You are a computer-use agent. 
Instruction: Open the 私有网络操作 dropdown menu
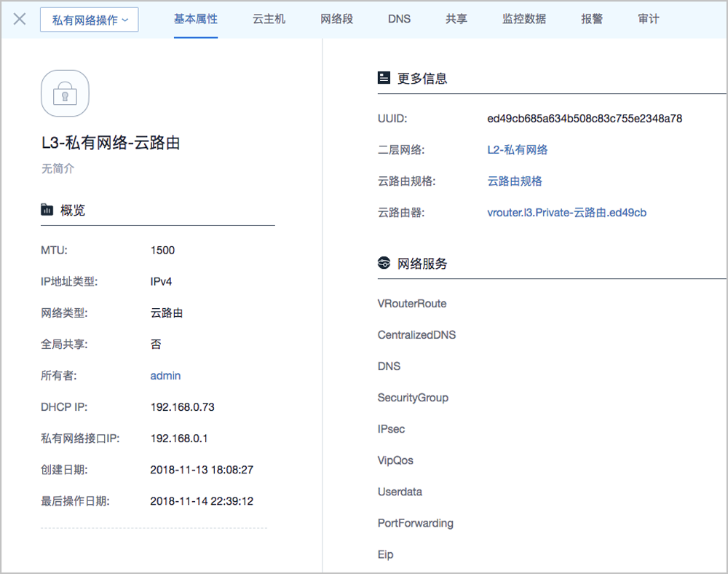(x=89, y=20)
